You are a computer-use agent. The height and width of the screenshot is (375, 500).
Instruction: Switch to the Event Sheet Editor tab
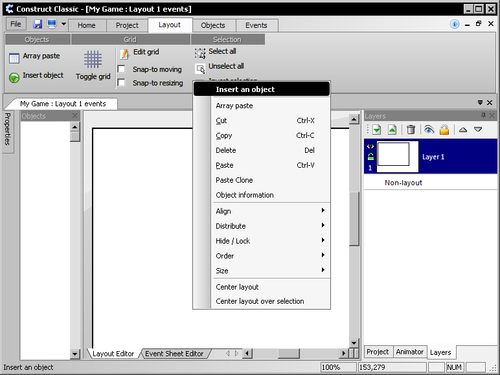(174, 354)
